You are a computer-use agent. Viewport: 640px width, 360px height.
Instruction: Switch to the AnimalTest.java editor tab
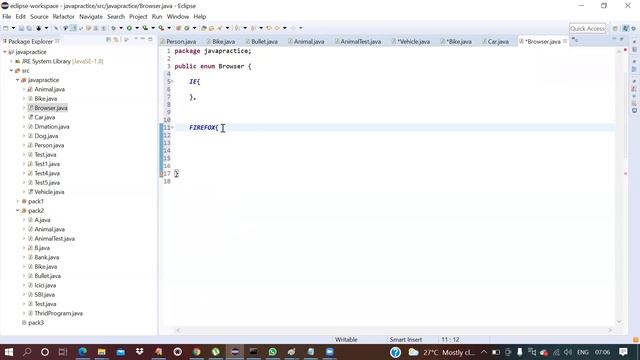click(358, 42)
